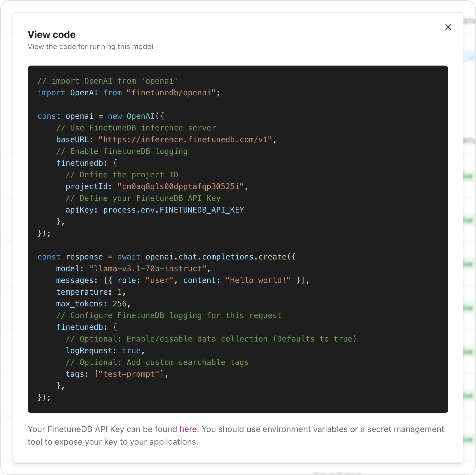Click the "Hello world!" content string

tap(258, 280)
